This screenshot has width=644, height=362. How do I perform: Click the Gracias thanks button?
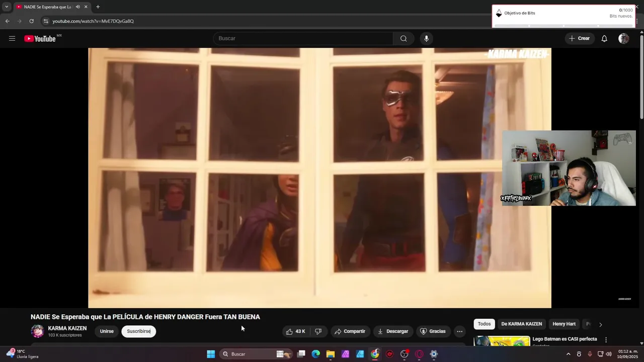[x=433, y=331]
